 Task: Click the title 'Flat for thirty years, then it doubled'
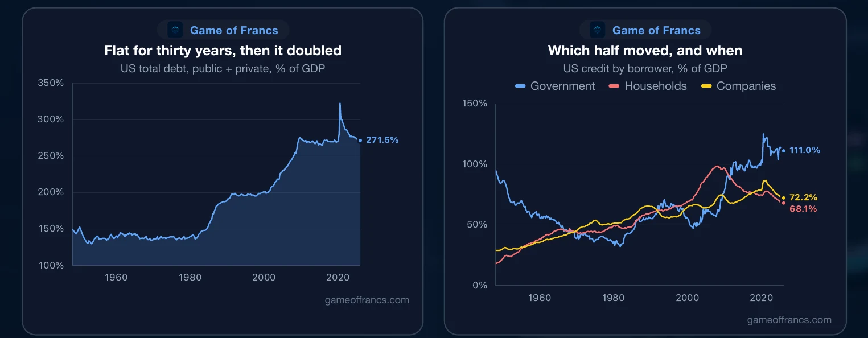[223, 51]
